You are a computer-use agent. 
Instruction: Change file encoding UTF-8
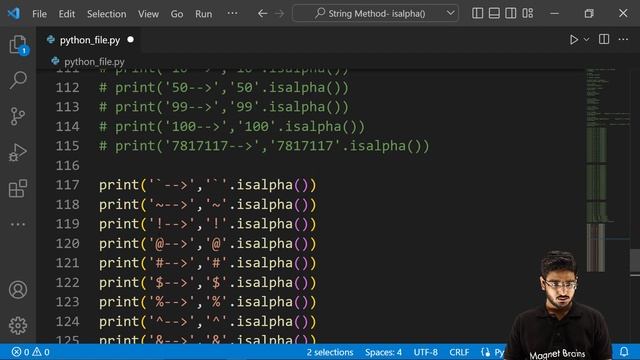click(x=425, y=352)
